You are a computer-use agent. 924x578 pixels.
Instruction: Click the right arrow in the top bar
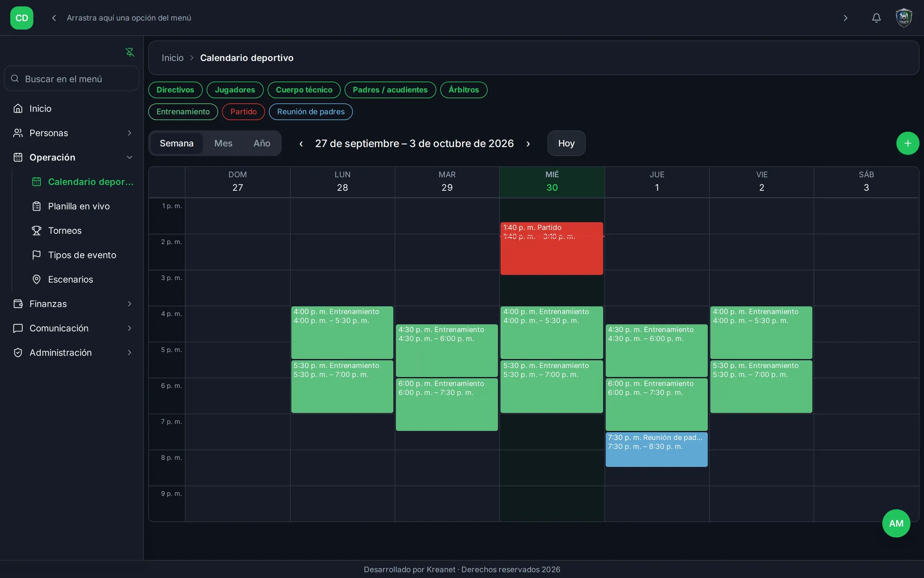tap(845, 18)
